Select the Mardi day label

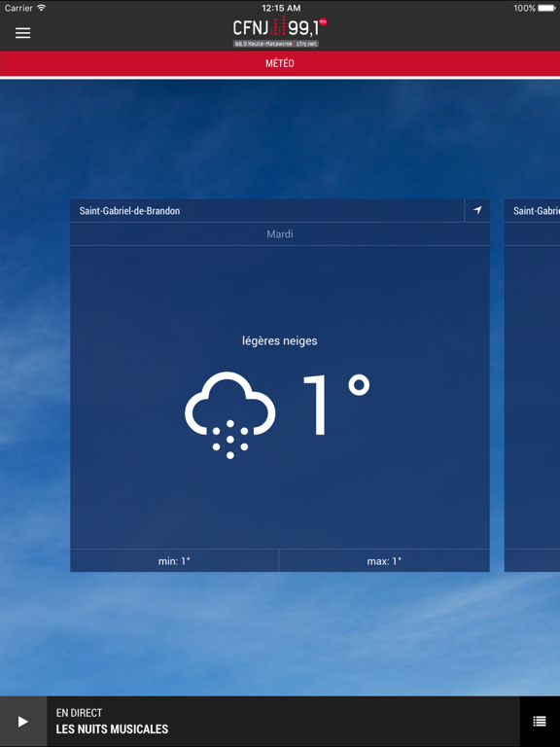click(x=280, y=233)
